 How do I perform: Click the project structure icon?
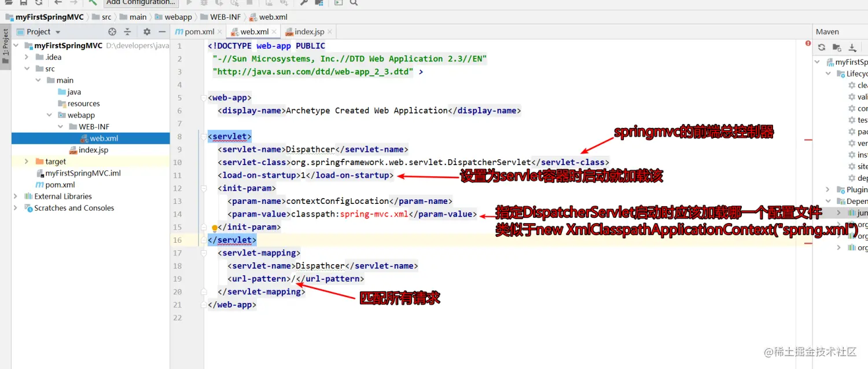tap(319, 3)
